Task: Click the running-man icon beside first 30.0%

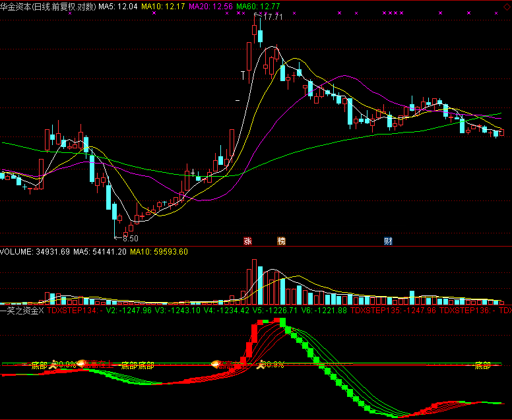Action: (x=52, y=365)
